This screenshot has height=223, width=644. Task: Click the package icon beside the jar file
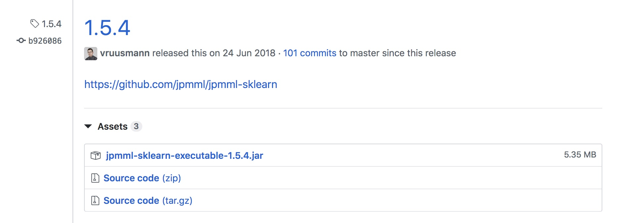[x=96, y=155]
